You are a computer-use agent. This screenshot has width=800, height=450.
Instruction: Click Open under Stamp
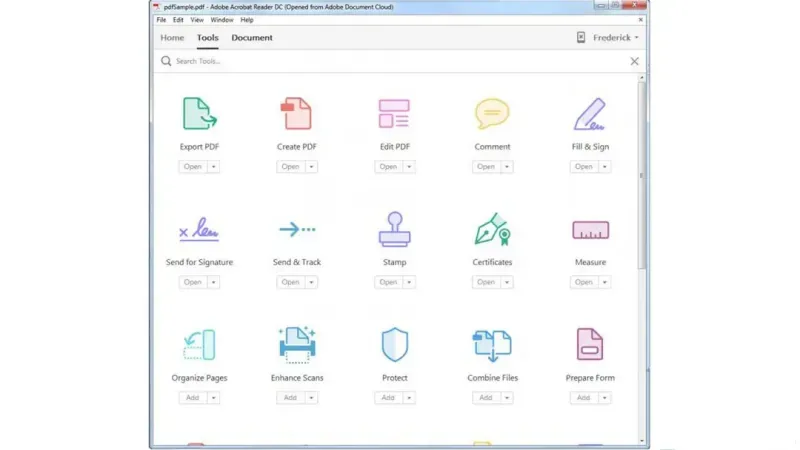point(388,282)
